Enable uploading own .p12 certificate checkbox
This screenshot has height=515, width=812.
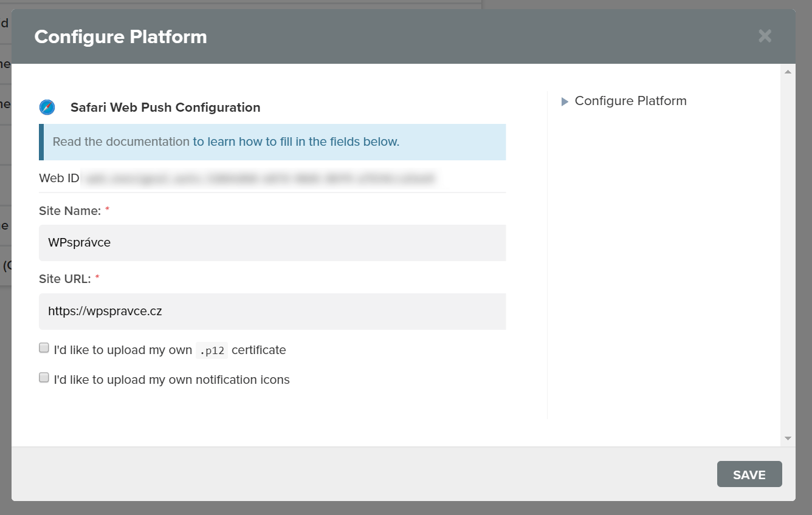[x=44, y=348]
